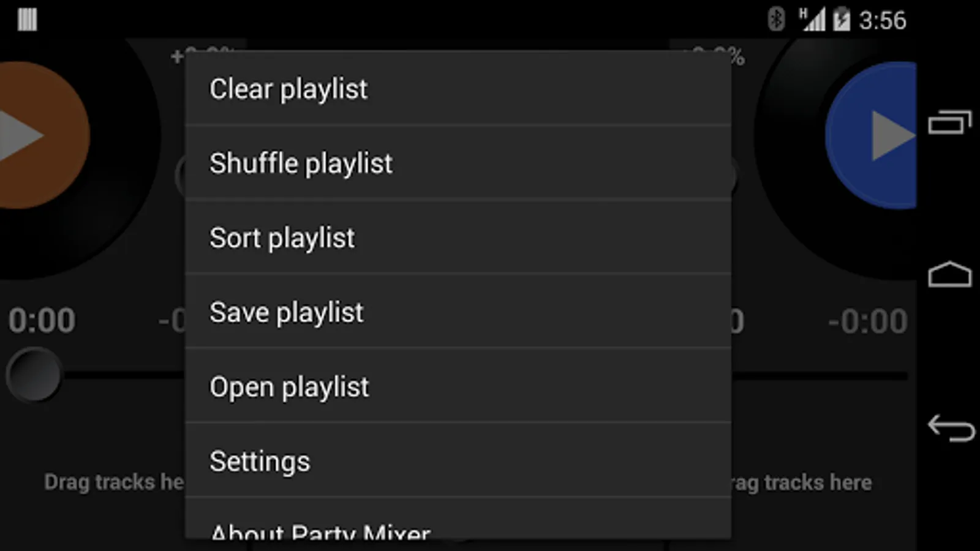
Task: Tap the Android home icon
Action: (x=950, y=274)
